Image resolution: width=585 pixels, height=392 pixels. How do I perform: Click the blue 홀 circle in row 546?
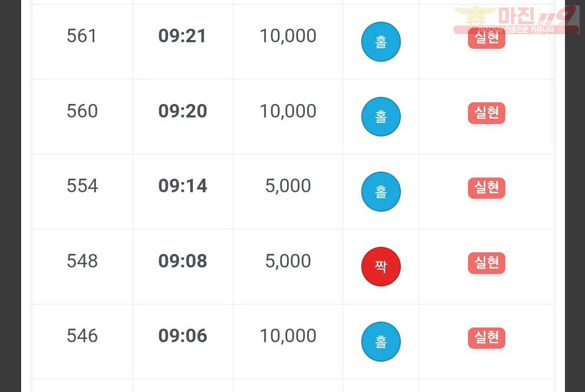[381, 342]
